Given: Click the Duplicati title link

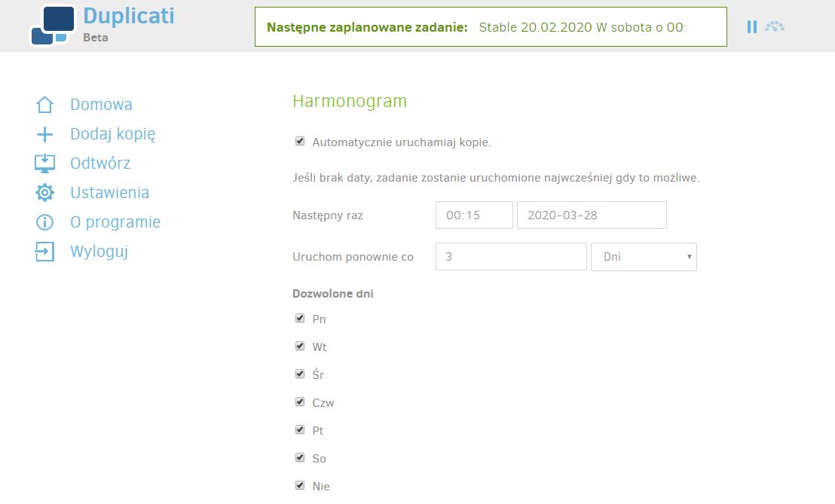Looking at the screenshot, I should 128,16.
